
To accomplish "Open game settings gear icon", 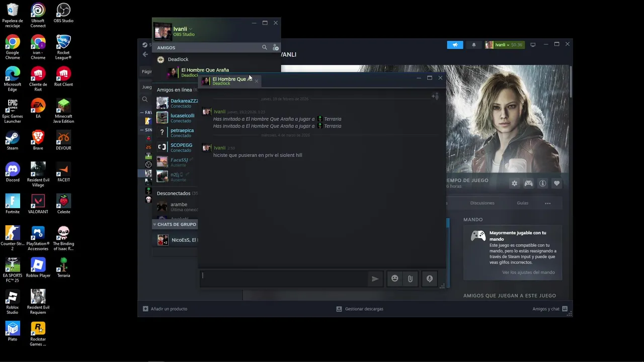I will pos(514,184).
